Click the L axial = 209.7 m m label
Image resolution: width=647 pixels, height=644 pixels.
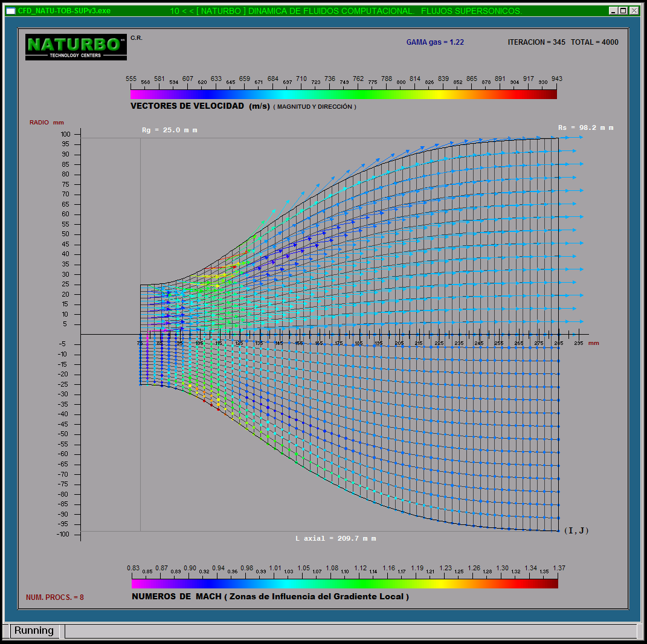335,538
